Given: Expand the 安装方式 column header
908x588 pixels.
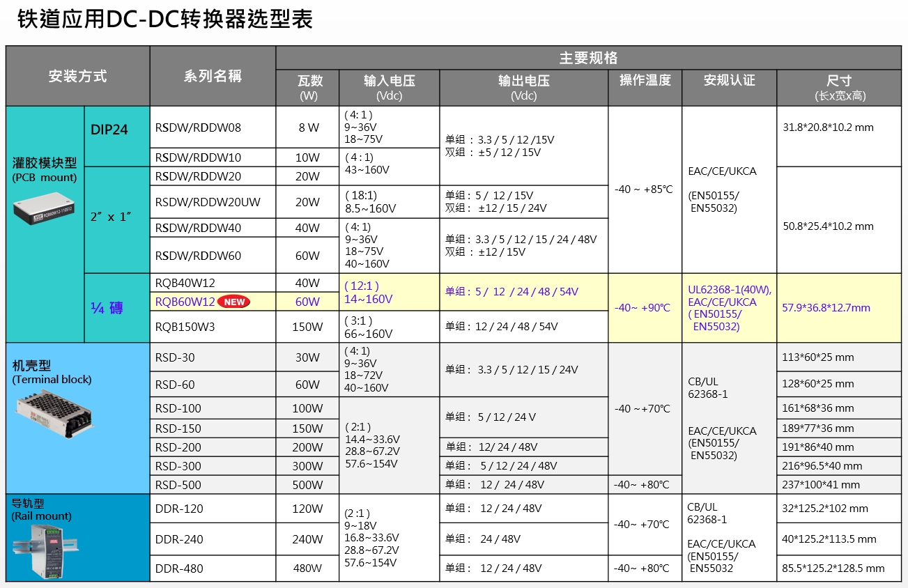Looking at the screenshot, I should pos(77,75).
